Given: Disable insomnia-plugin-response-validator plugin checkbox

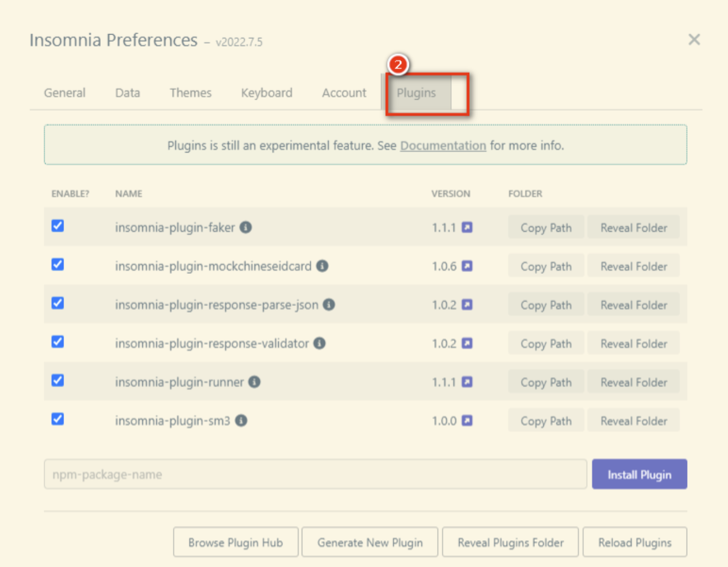Looking at the screenshot, I should pyautogui.click(x=58, y=342).
